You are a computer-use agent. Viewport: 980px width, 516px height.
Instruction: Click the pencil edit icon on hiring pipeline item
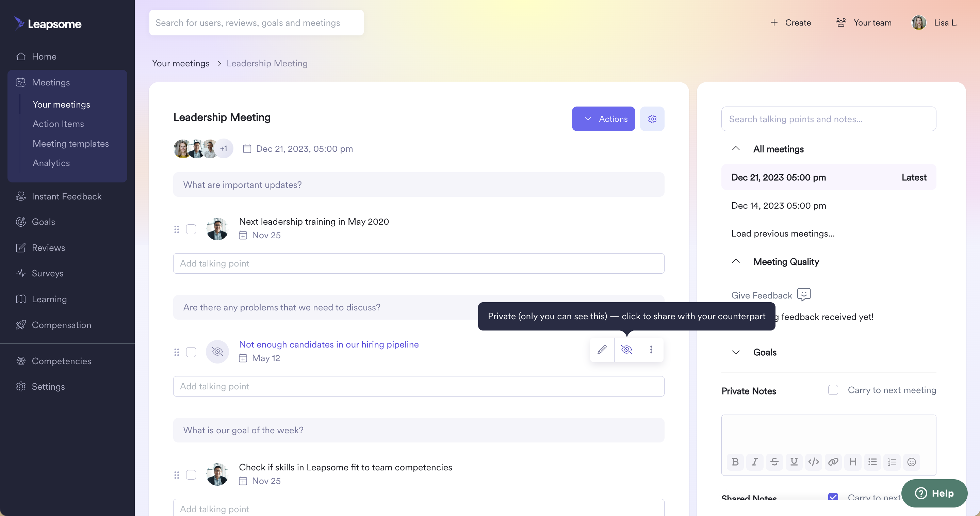(602, 349)
